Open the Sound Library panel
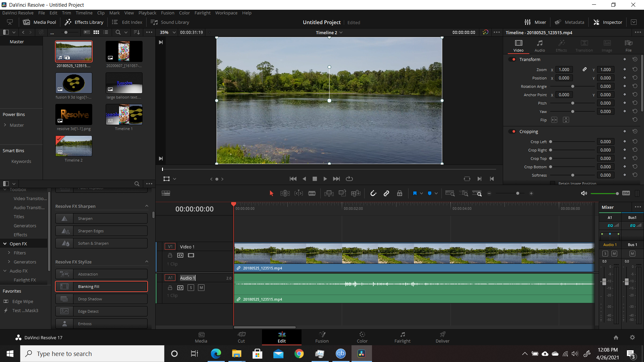Screen dimensions: 644x362 point(170,22)
